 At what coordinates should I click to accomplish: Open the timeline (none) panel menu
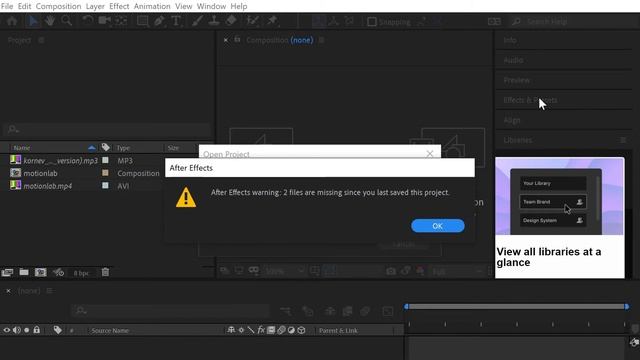(49, 291)
